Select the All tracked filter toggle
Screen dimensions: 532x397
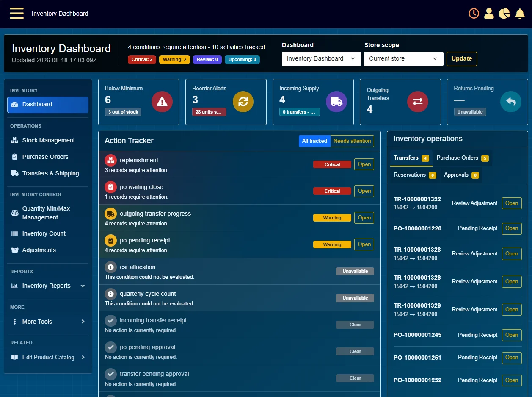coord(314,141)
